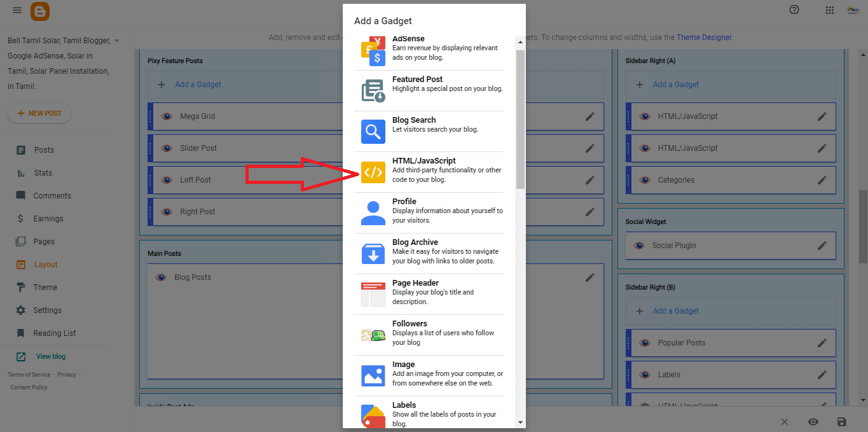868x432 pixels.
Task: Select the Blog Search gadget icon
Action: (x=373, y=132)
